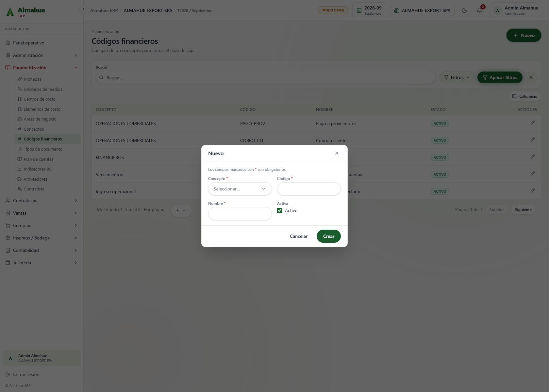Expand the Tesorería menu
Screen dimensions: 549x392
pos(42,263)
